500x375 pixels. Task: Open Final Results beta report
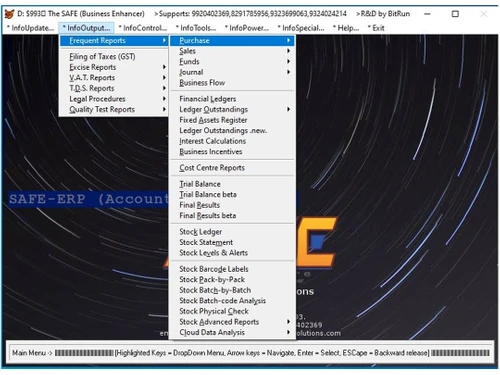[232, 216]
